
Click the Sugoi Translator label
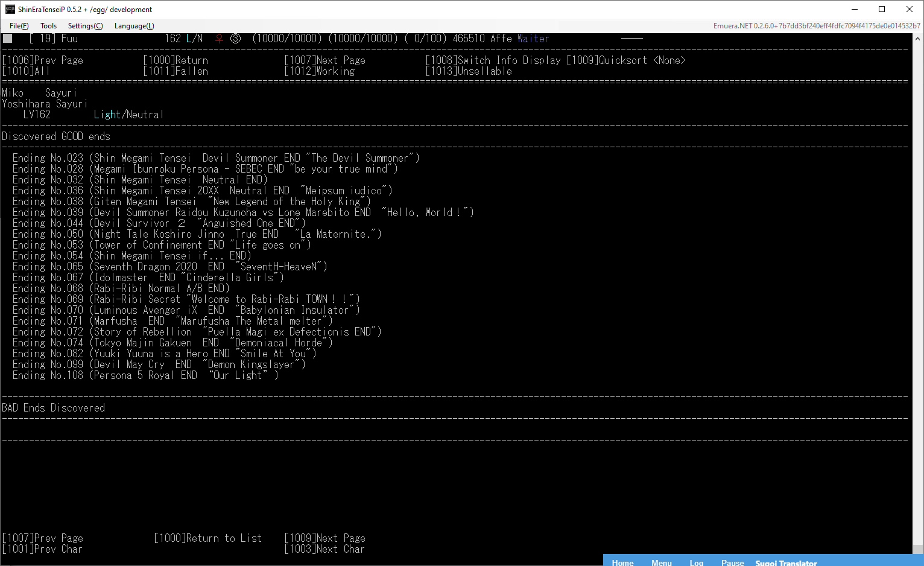pos(786,562)
